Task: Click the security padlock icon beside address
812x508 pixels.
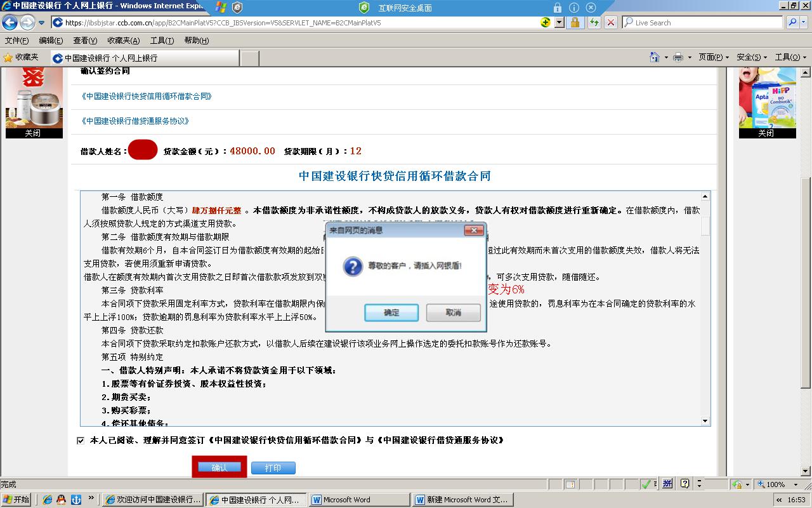Action: click(x=575, y=22)
